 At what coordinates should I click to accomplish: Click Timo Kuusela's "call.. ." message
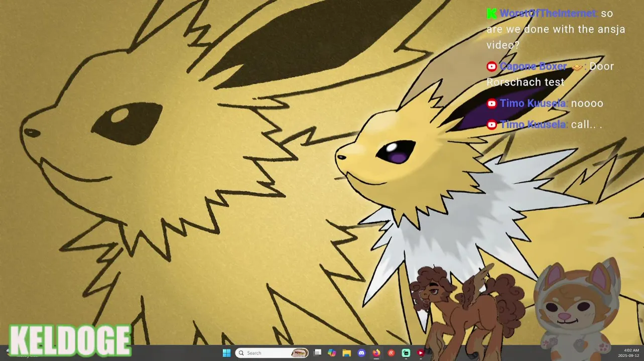tap(586, 124)
